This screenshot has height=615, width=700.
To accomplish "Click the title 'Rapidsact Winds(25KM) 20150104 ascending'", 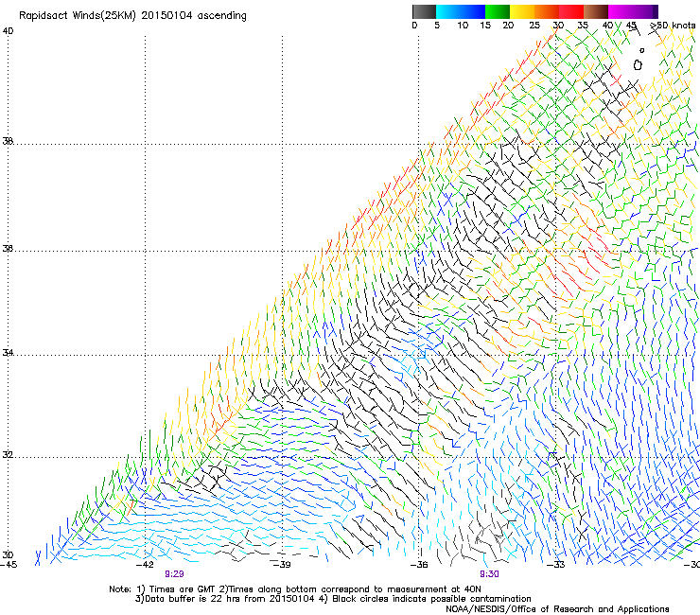I will 132,16.
